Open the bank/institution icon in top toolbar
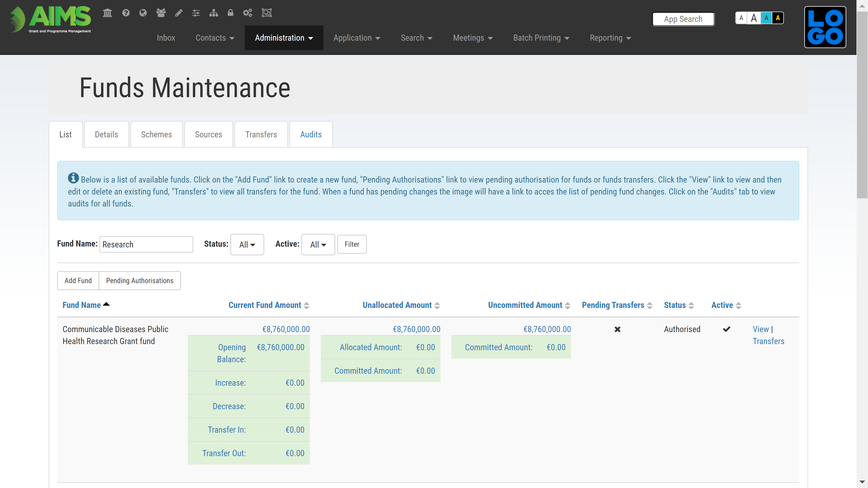 tap(107, 13)
